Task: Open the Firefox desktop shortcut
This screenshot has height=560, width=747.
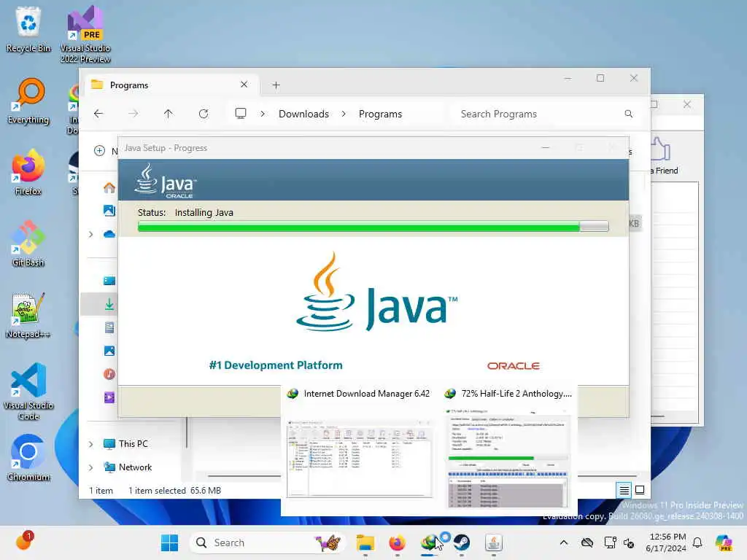Action: click(x=28, y=173)
